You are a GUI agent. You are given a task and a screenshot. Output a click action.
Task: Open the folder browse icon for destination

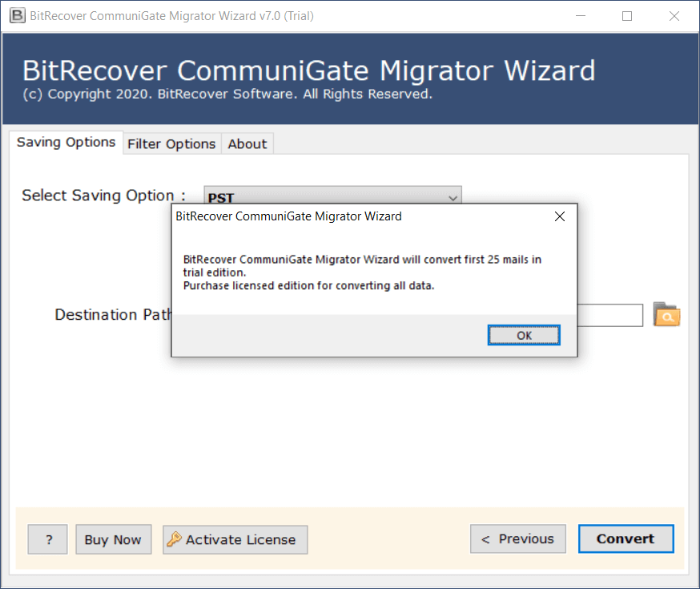(x=666, y=314)
